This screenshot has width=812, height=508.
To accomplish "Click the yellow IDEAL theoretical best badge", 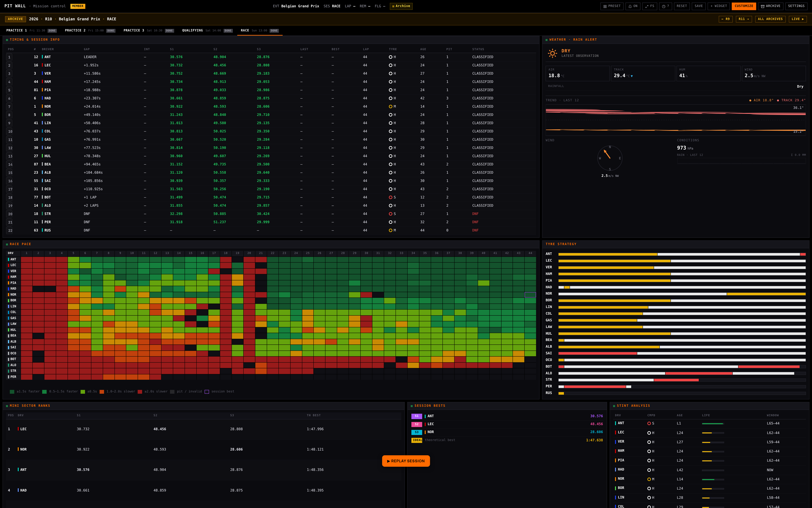I will (417, 440).
